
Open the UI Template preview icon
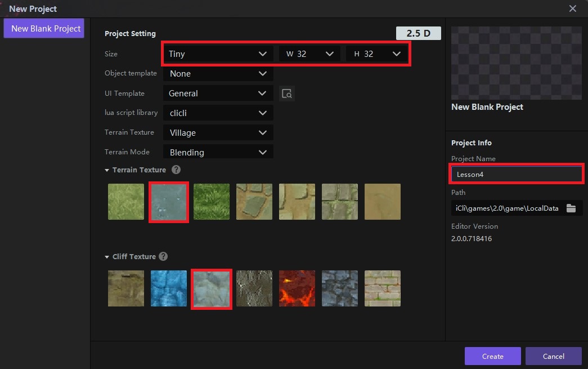pos(287,94)
